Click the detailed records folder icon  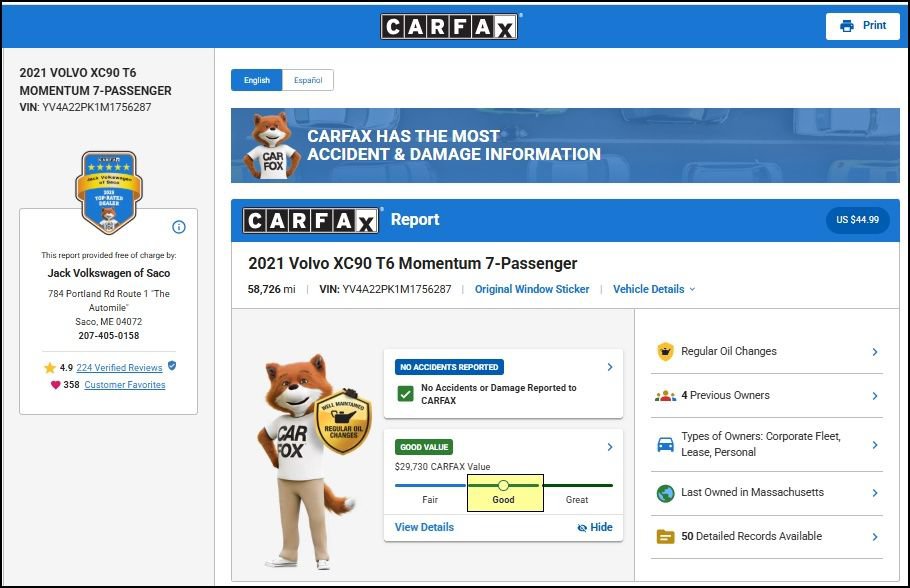pos(665,537)
